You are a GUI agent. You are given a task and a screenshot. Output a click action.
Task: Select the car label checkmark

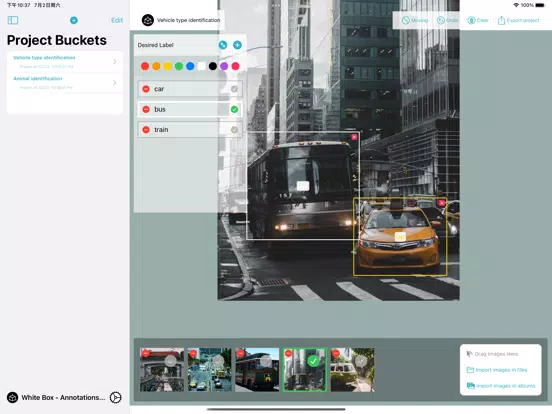234,89
